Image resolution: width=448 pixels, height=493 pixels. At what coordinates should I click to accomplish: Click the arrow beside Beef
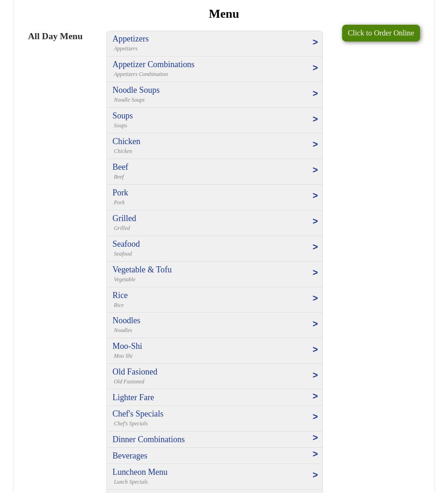click(315, 170)
